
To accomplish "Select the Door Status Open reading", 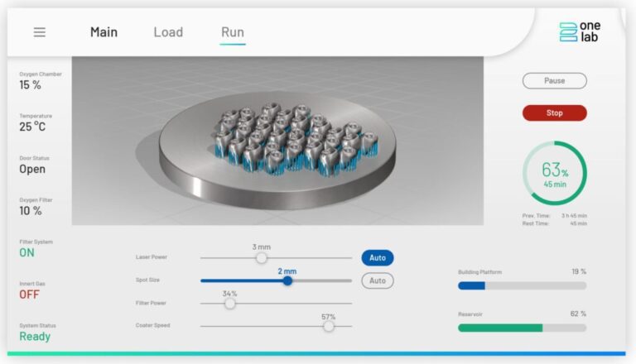I will tap(32, 169).
